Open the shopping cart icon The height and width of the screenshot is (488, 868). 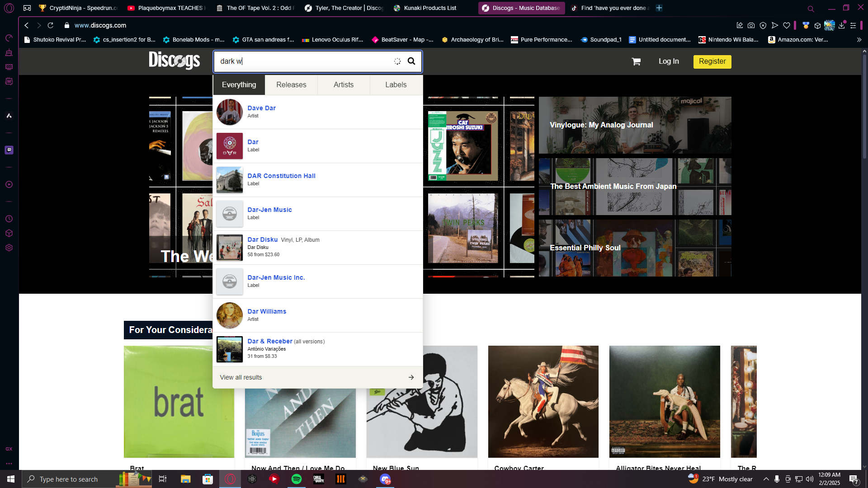(x=636, y=61)
